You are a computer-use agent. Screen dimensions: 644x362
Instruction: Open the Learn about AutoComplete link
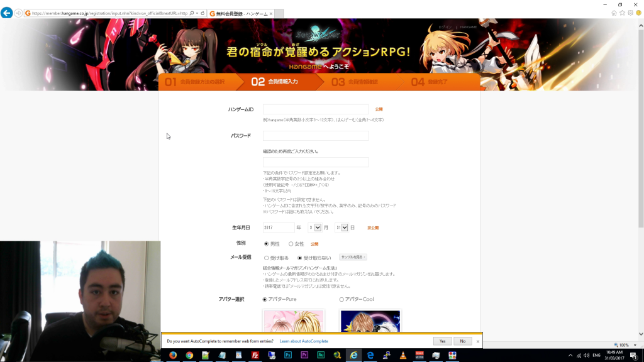pyautogui.click(x=304, y=341)
